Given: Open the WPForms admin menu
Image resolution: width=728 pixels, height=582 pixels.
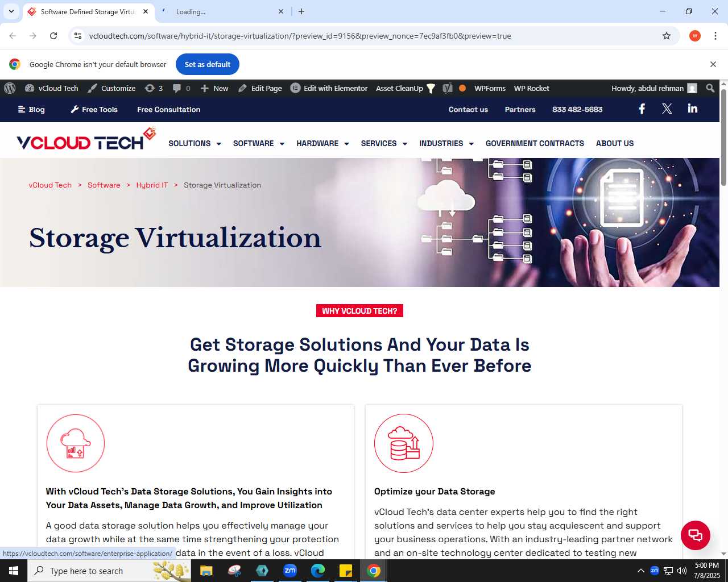Looking at the screenshot, I should click(490, 88).
